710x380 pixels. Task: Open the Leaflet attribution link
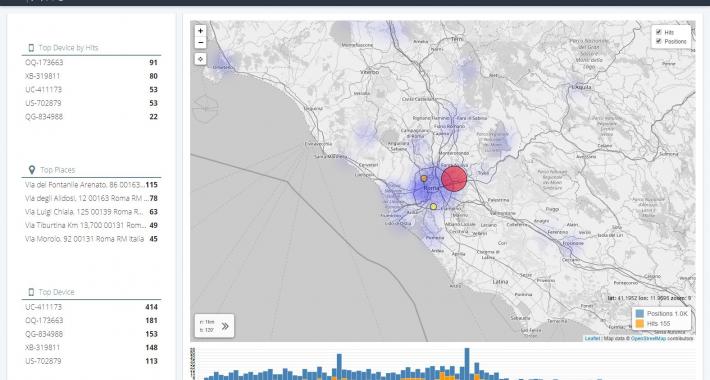click(x=592, y=338)
